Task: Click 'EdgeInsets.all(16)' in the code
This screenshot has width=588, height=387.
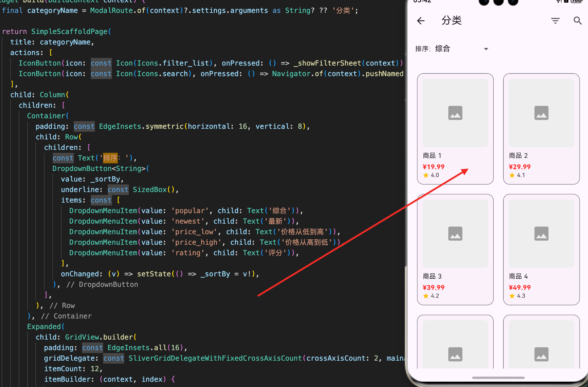Action: [145, 348]
